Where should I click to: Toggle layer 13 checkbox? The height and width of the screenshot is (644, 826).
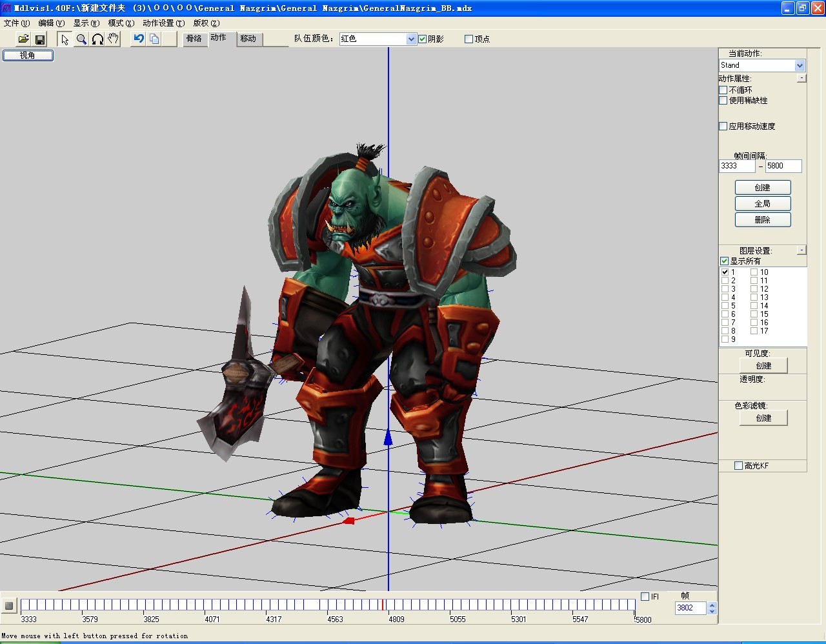[x=754, y=297]
